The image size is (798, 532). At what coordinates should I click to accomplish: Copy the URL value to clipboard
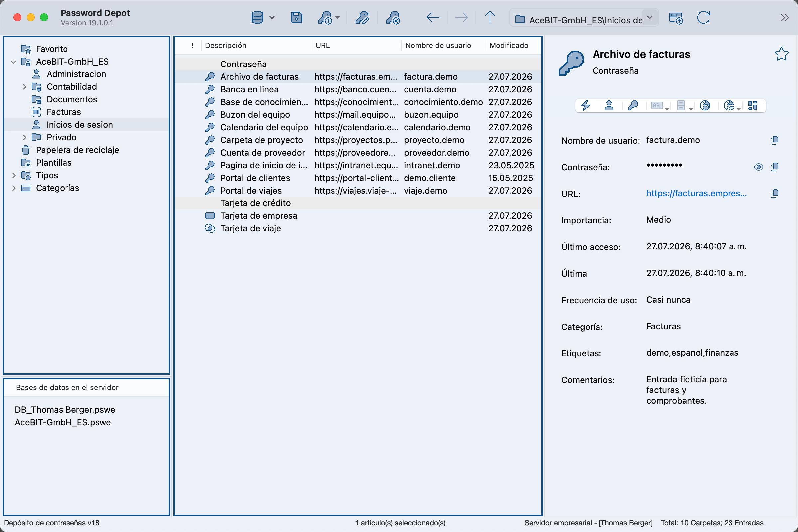pos(775,194)
